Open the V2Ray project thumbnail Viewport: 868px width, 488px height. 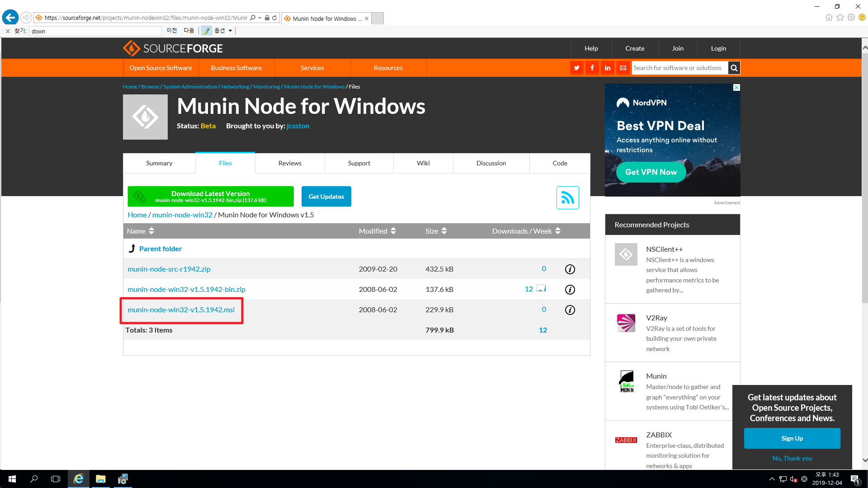pos(626,323)
